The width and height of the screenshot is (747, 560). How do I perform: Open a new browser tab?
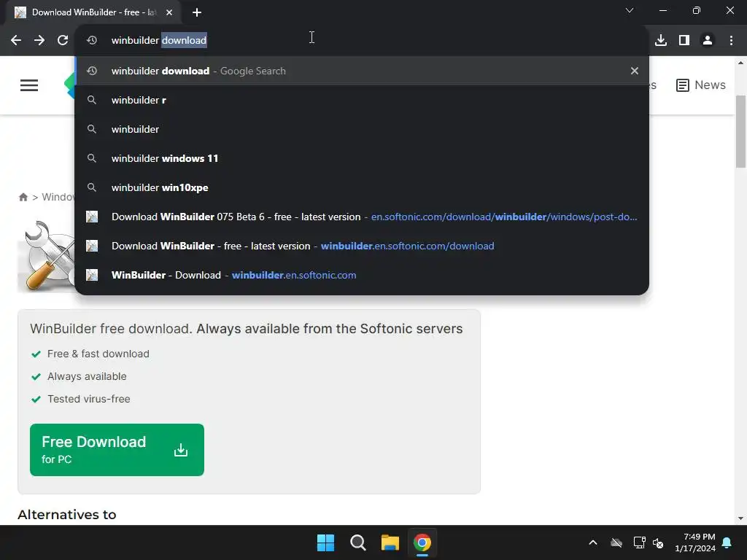pyautogui.click(x=197, y=12)
